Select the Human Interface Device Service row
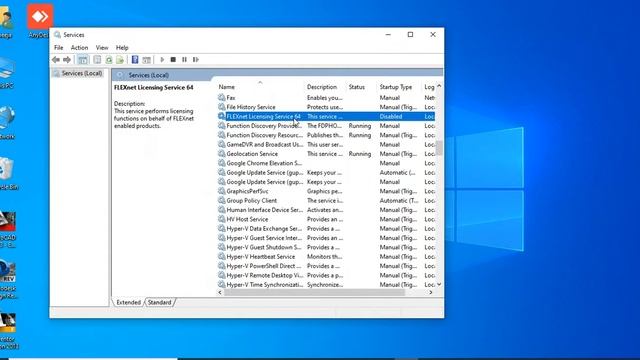The width and height of the screenshot is (640, 360). [326, 210]
